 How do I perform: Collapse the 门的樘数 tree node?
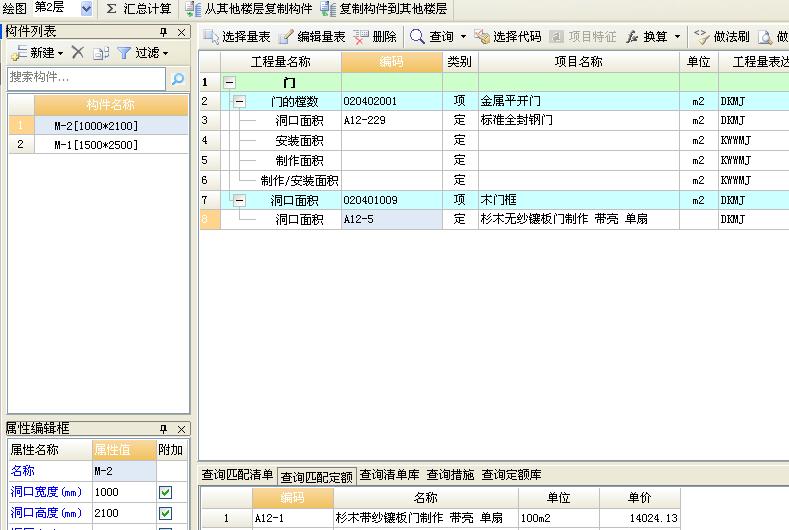[240, 102]
